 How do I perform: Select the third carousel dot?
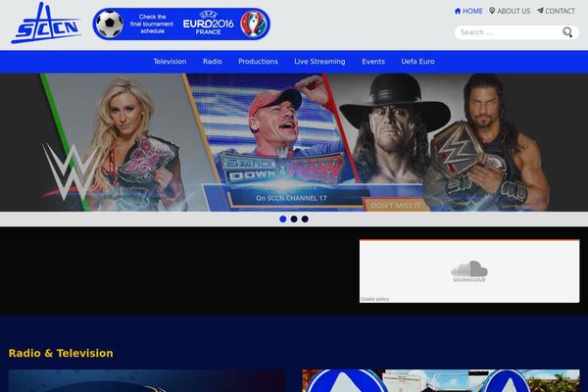click(305, 219)
